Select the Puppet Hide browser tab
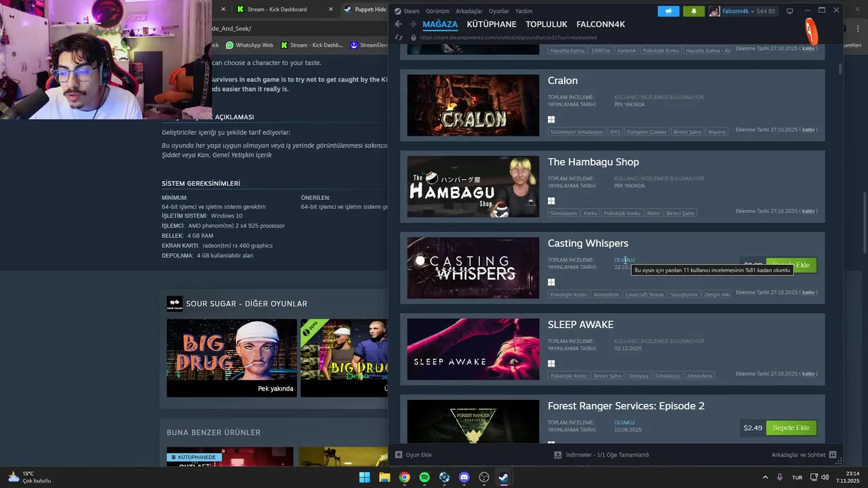Screen dimensions: 868x488 coord(365,9)
